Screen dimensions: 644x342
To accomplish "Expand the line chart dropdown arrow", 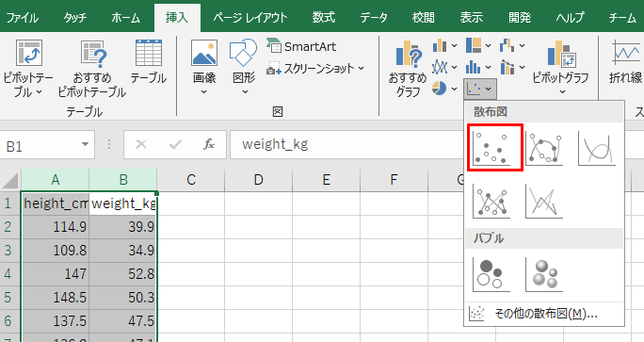I will [x=454, y=67].
